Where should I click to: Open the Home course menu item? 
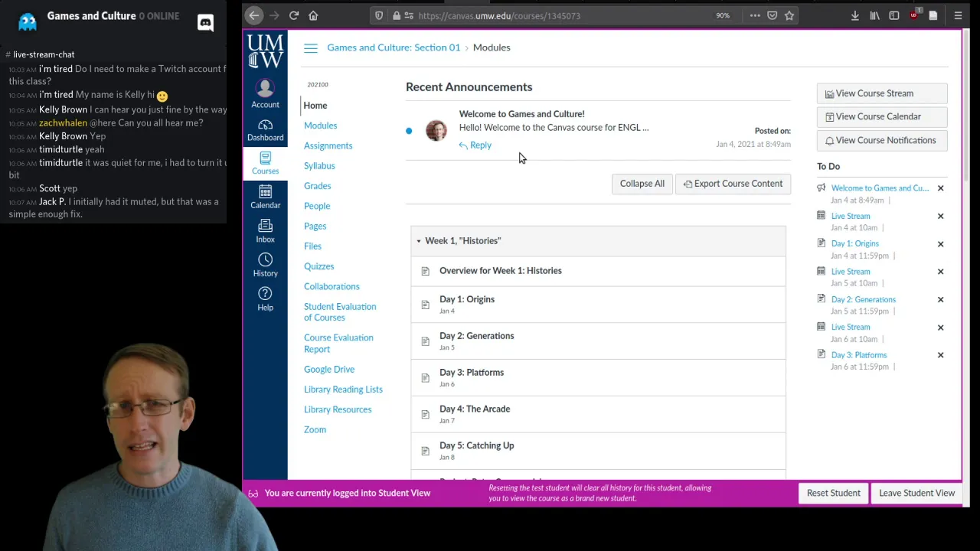[315, 106]
